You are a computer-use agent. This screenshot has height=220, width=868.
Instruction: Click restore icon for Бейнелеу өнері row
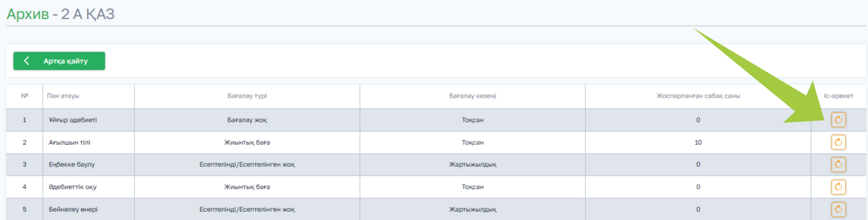click(838, 209)
